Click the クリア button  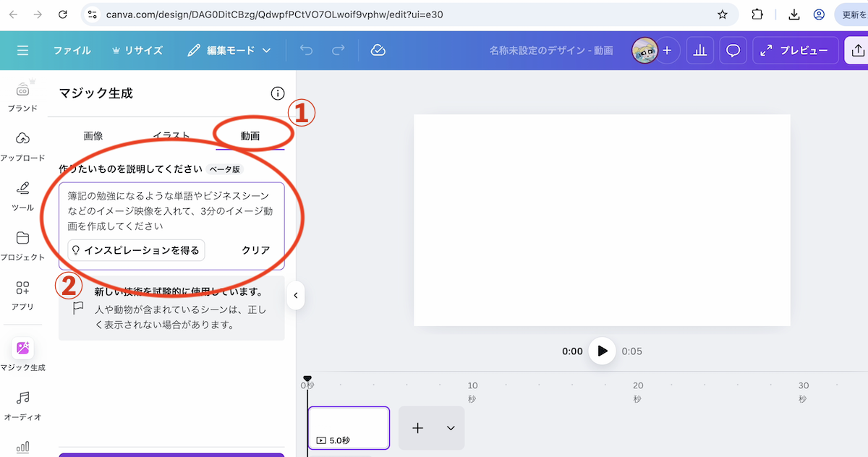pos(255,250)
